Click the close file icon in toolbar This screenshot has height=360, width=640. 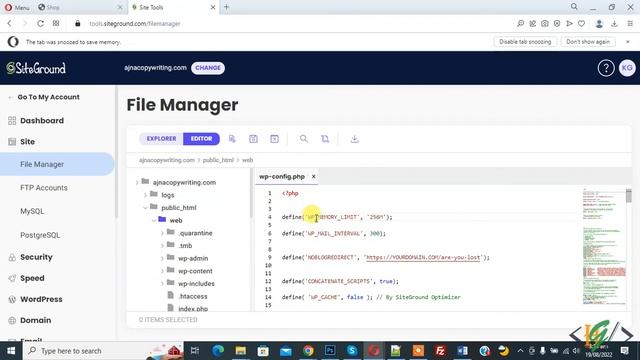pyautogui.click(x=275, y=139)
